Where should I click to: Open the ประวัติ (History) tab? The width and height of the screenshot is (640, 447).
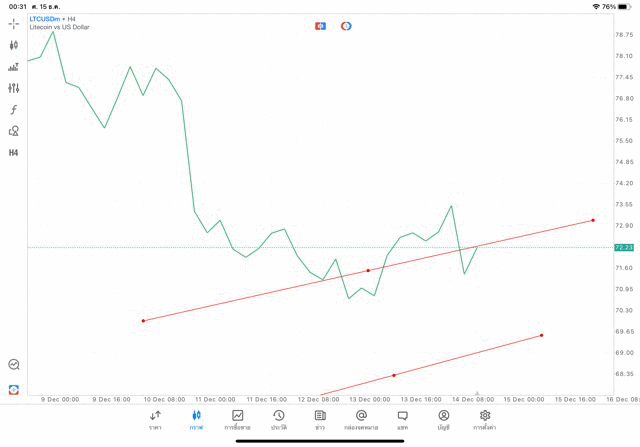pyautogui.click(x=279, y=419)
